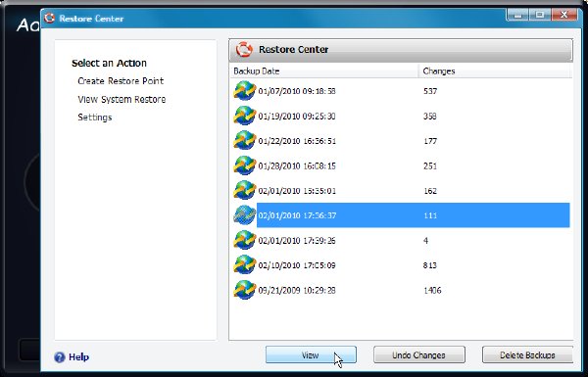
Task: Open the Help link
Action: coord(78,357)
